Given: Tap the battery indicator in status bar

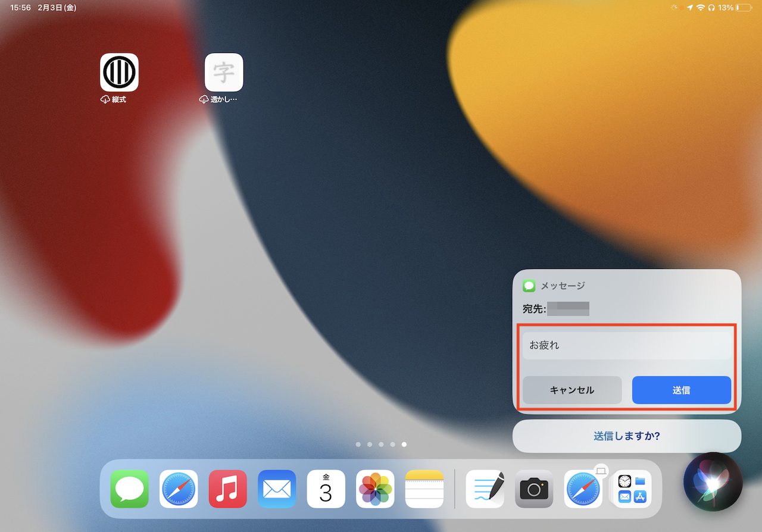Looking at the screenshot, I should point(744,8).
